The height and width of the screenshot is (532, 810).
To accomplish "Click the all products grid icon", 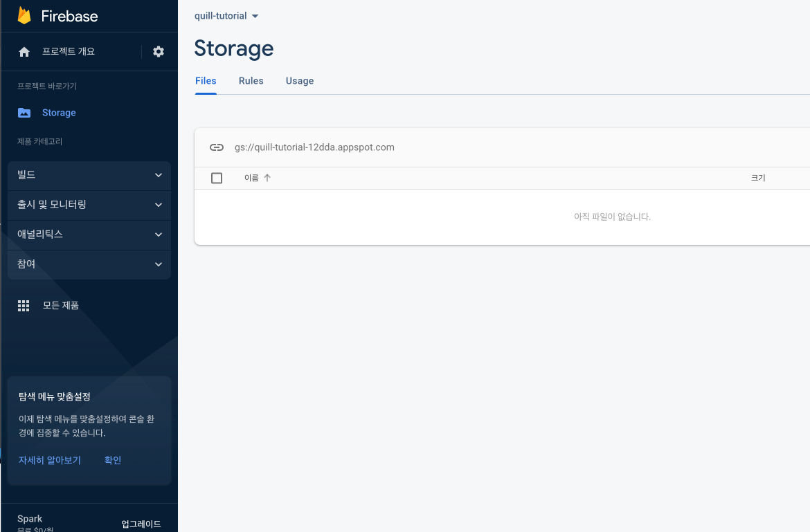I will coord(24,306).
